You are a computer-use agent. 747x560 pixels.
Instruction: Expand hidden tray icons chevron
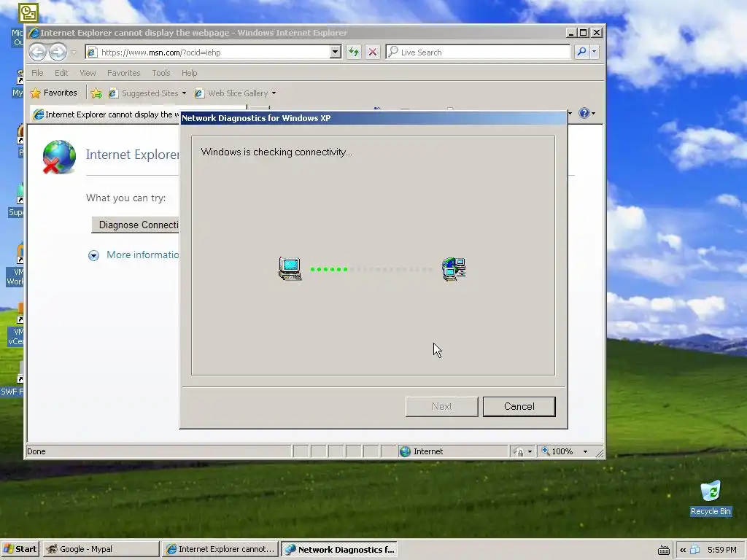tap(683, 550)
